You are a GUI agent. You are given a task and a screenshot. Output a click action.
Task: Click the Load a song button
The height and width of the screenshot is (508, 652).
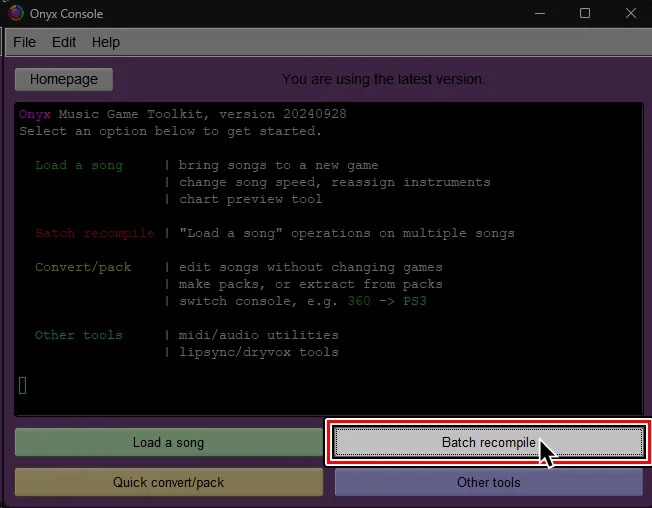(168, 442)
